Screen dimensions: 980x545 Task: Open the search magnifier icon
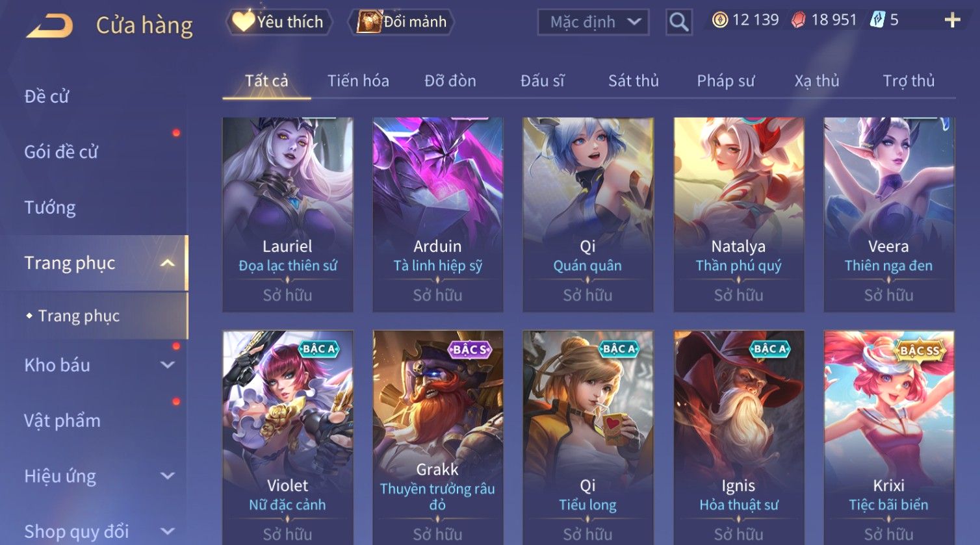678,22
